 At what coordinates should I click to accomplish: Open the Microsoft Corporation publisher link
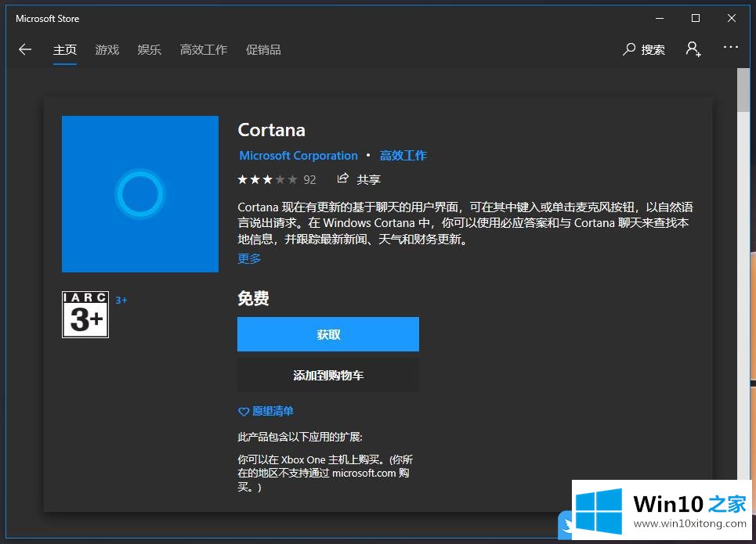tap(298, 156)
